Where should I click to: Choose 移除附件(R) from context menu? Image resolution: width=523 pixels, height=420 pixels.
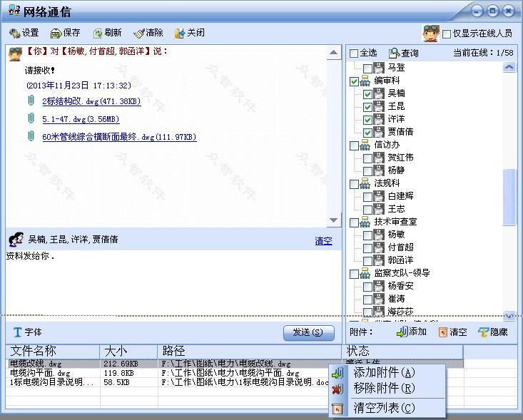(x=384, y=389)
